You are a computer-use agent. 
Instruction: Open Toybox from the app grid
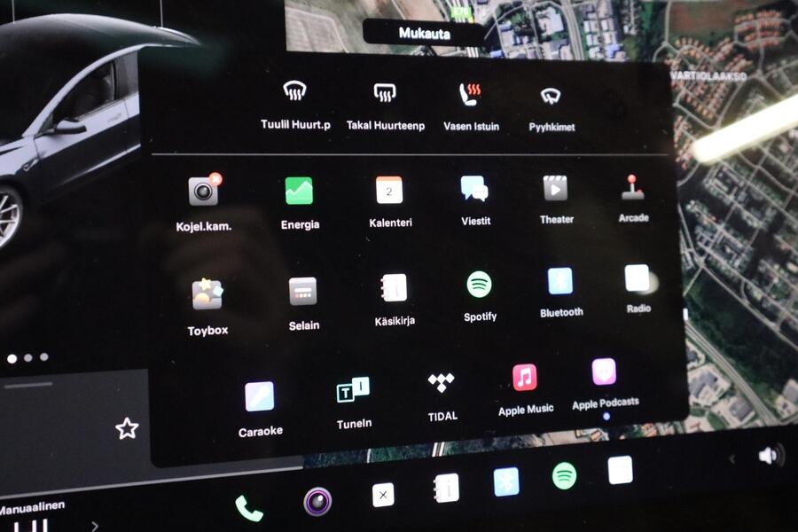tap(207, 295)
